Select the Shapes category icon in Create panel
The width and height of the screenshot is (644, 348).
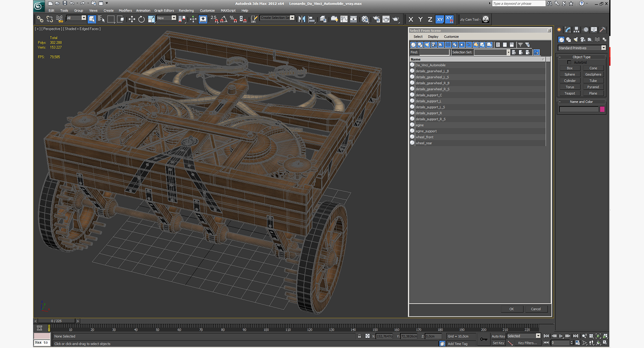pos(568,40)
